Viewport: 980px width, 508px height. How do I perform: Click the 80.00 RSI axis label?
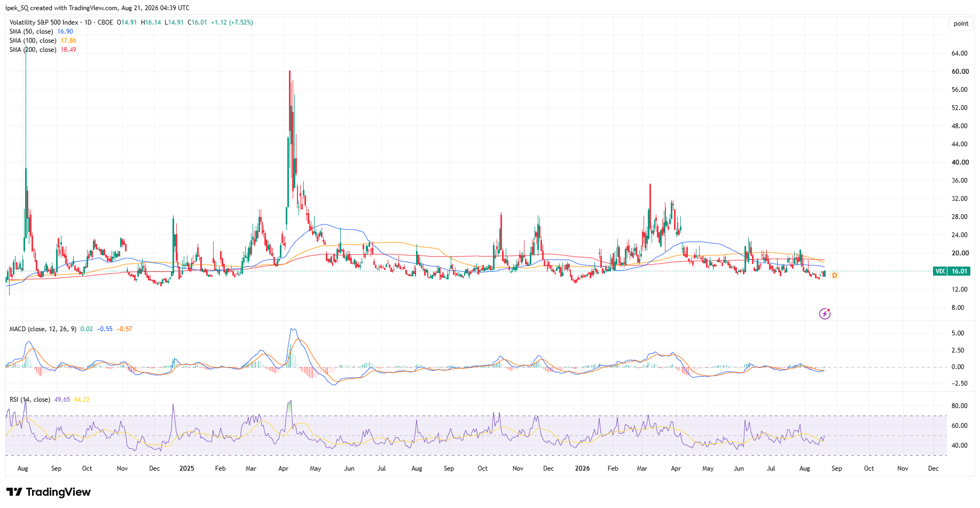(960, 406)
